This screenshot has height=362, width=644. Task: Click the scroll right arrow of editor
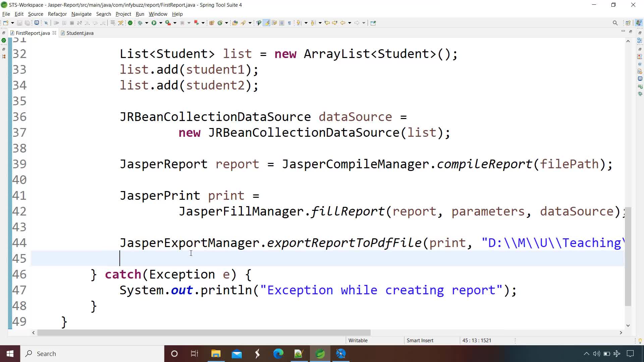[x=621, y=333]
